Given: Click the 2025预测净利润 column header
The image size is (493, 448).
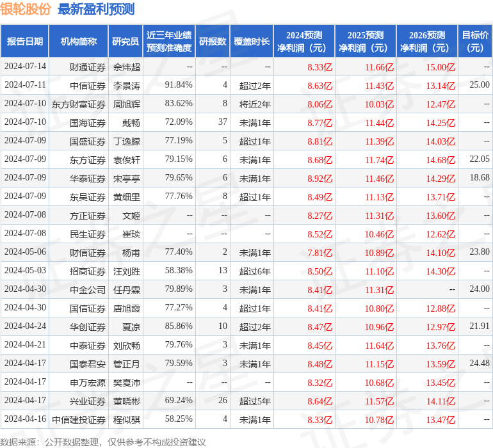Looking at the screenshot, I should pos(366,41).
